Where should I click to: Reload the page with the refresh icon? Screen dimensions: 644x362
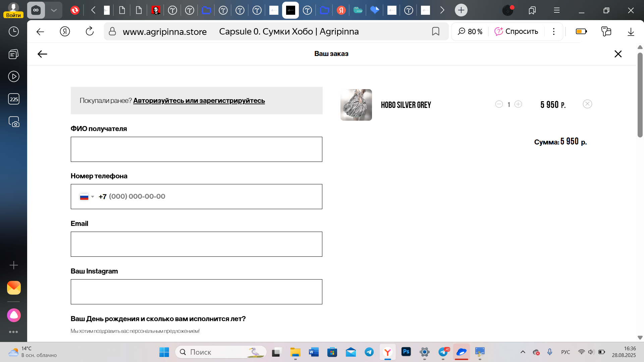90,32
